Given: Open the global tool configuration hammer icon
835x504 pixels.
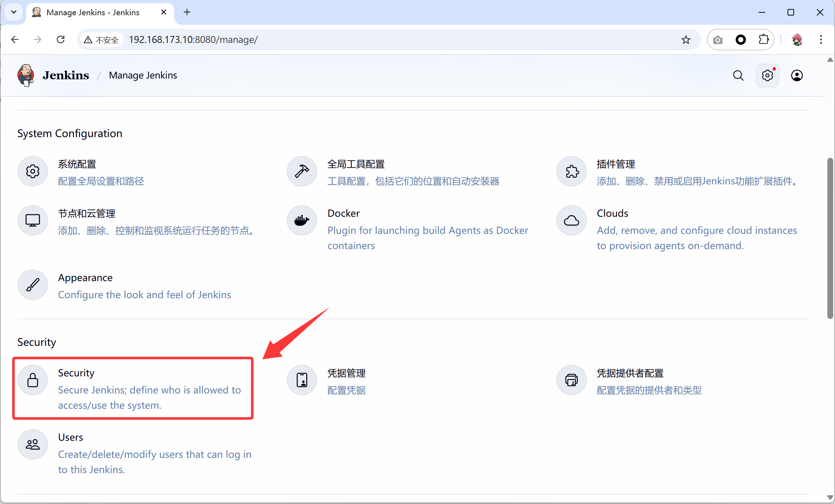Looking at the screenshot, I should click(302, 171).
